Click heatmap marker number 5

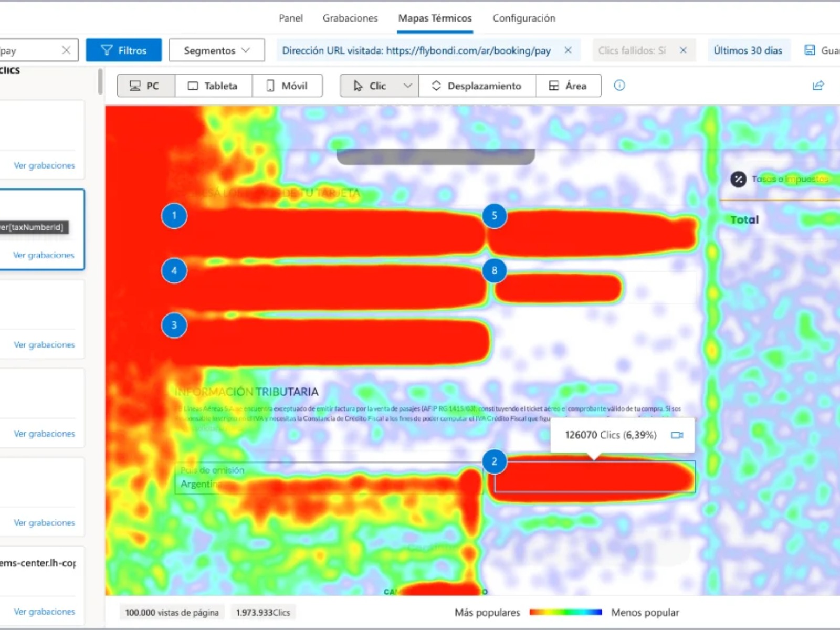[494, 216]
